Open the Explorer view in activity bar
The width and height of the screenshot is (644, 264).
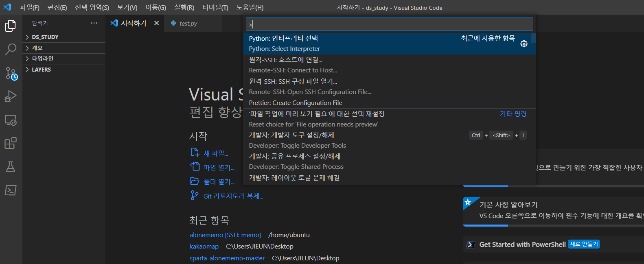pos(11,26)
